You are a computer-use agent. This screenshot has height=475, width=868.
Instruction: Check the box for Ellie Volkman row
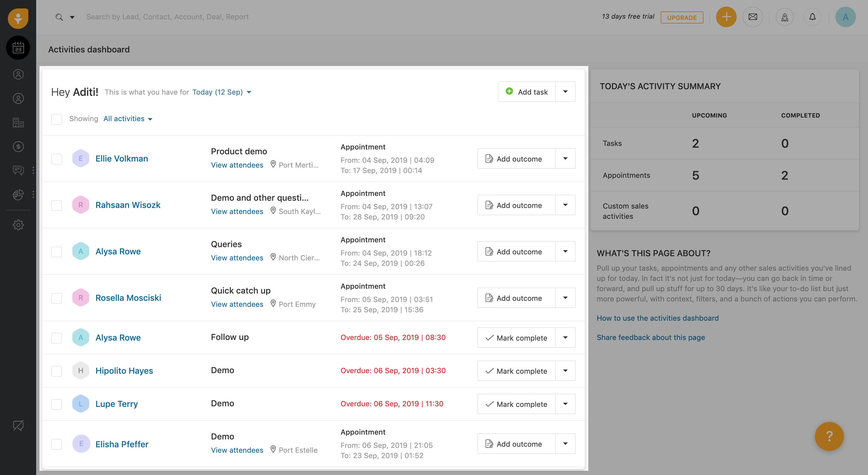(x=57, y=159)
